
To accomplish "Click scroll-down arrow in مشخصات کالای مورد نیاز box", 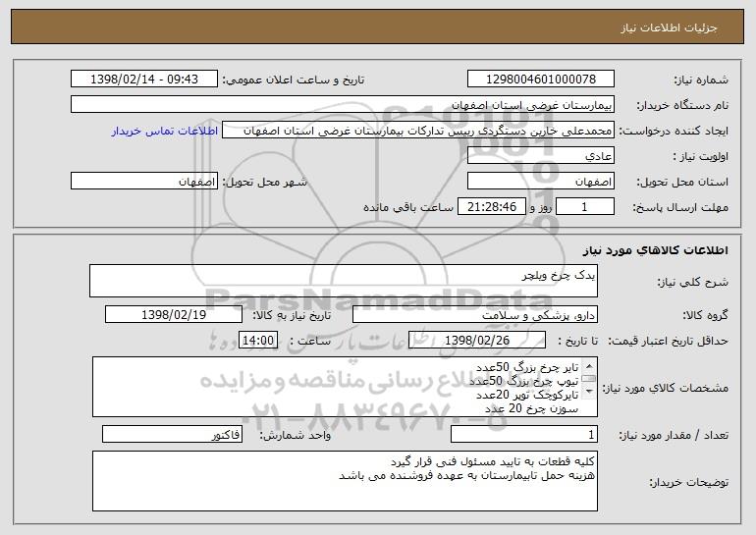I will coord(589,392).
